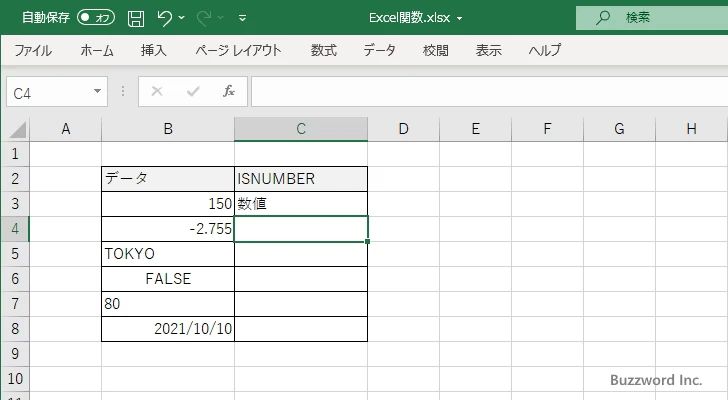Focus the 検索 search box
This screenshot has height=400, width=728.
point(652,18)
